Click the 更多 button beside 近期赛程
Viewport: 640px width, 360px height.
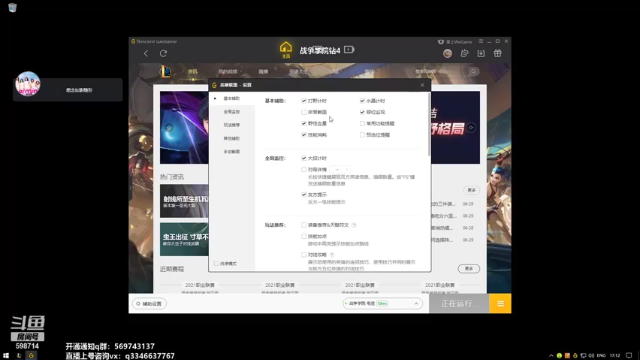coord(469,269)
